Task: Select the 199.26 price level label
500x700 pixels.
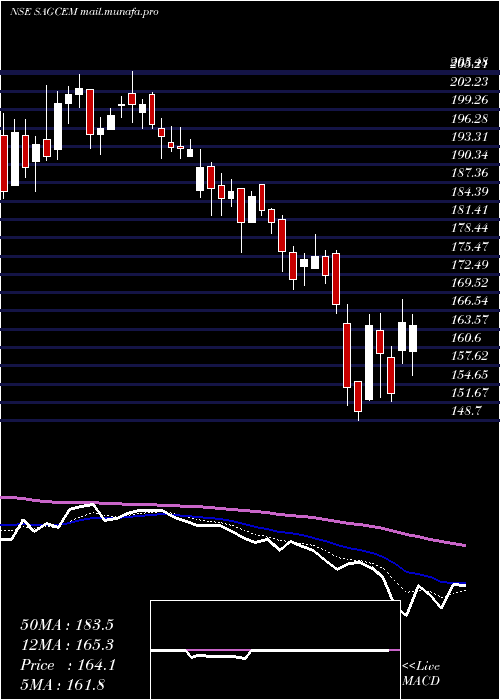Action: coord(469,100)
